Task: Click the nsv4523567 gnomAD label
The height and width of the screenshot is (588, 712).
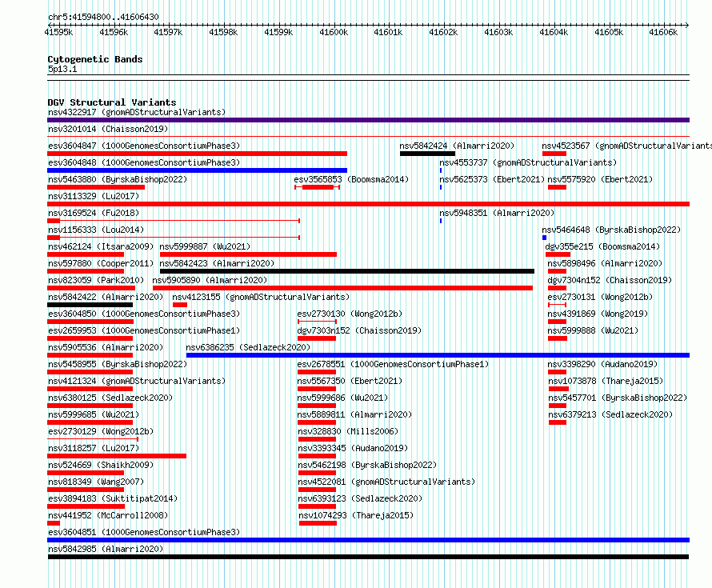Action: 626,146
